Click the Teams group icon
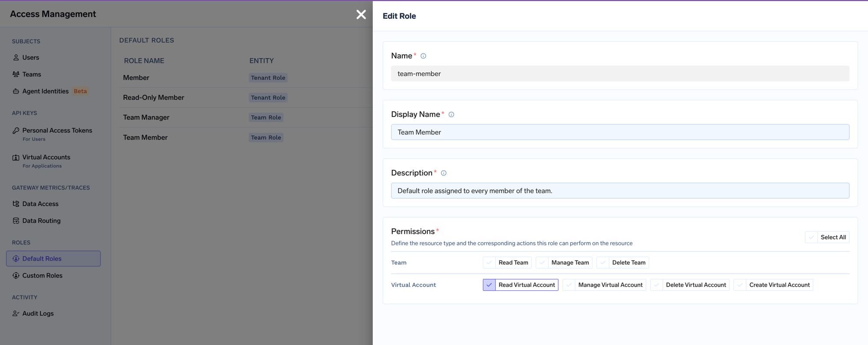The image size is (868, 345). (x=16, y=74)
